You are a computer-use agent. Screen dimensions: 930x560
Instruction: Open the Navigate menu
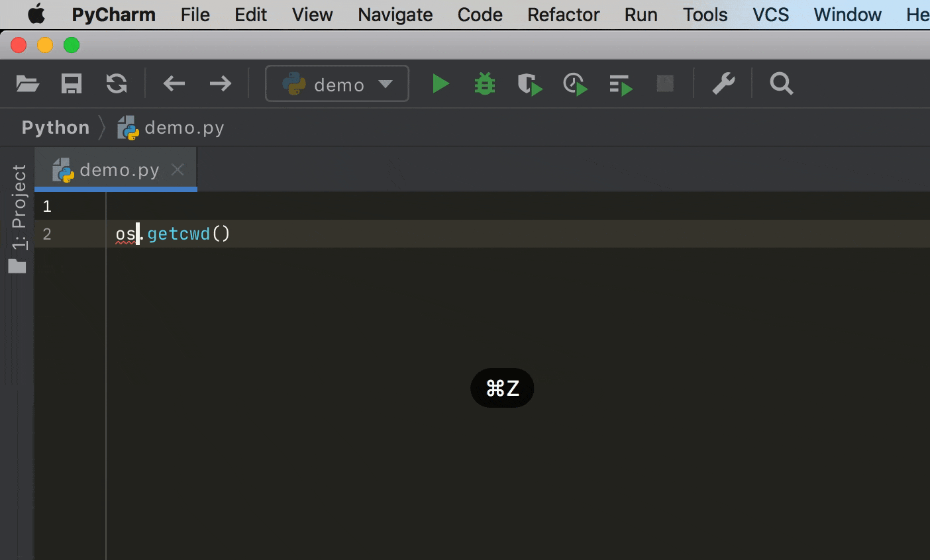pos(395,15)
